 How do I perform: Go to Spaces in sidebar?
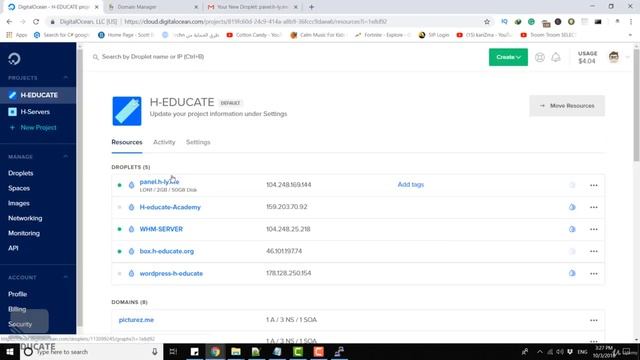[x=19, y=188]
